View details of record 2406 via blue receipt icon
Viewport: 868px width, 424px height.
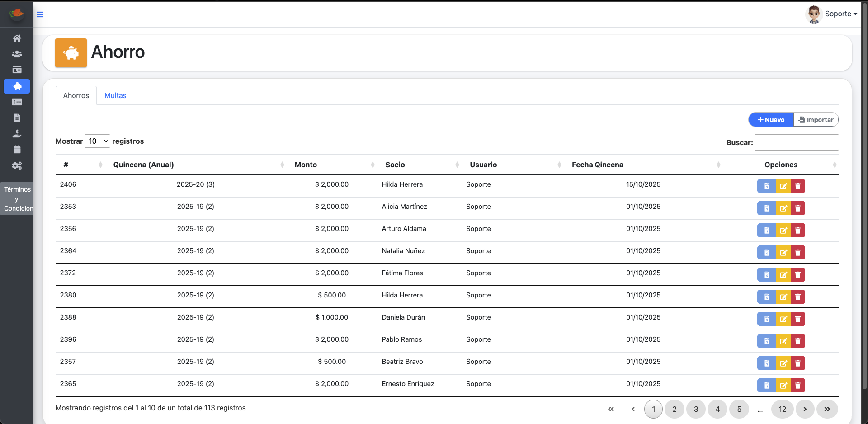point(766,186)
